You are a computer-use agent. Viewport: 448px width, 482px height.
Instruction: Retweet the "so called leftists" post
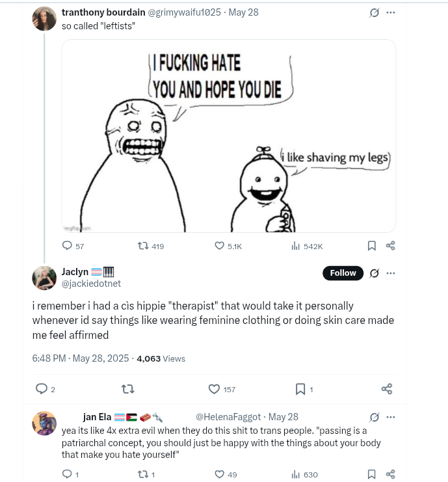pos(144,246)
